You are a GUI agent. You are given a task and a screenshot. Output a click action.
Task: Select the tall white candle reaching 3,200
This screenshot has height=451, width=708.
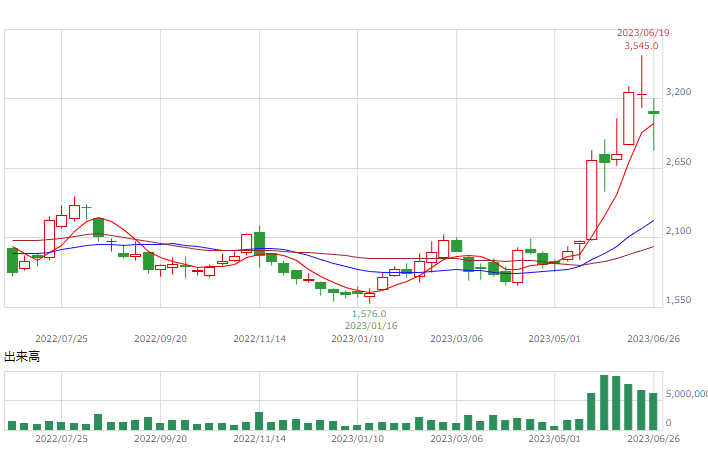[x=629, y=118]
